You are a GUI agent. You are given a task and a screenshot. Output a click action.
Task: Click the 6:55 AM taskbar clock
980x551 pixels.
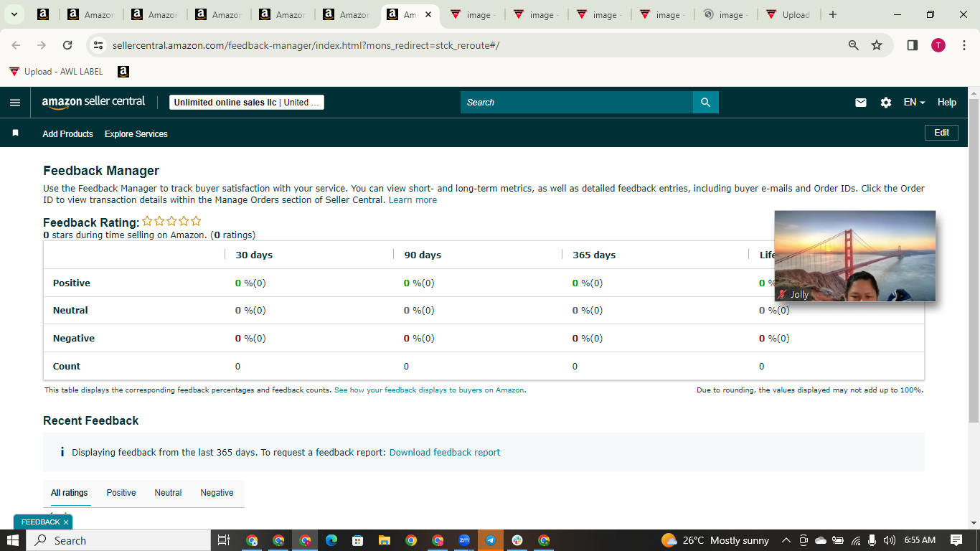(920, 540)
